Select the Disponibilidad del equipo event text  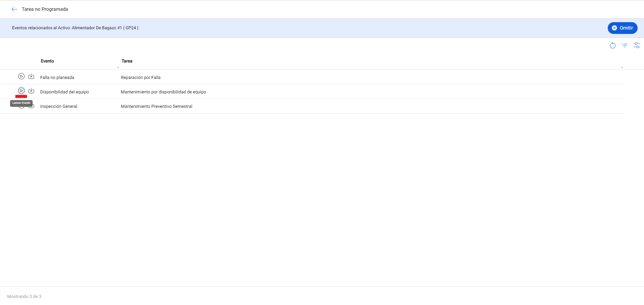(65, 92)
